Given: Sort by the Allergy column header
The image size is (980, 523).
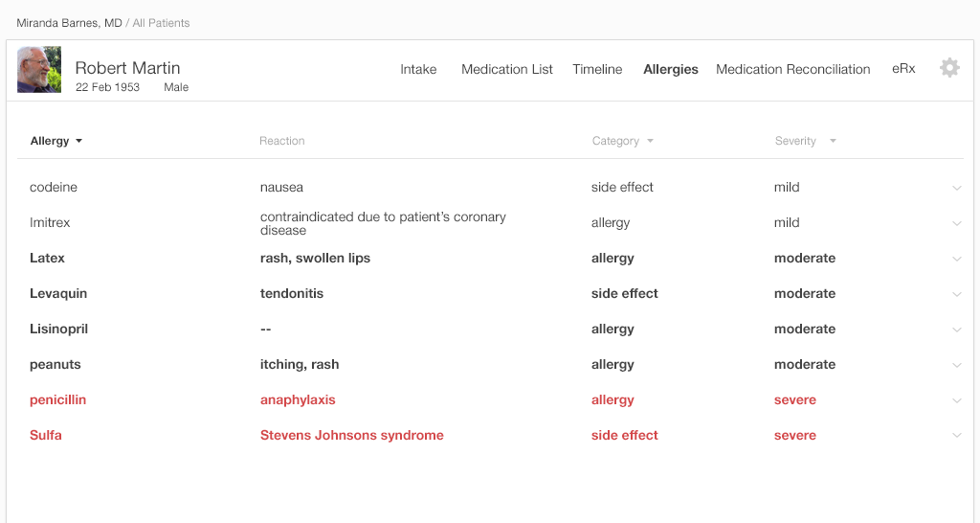Looking at the screenshot, I should pyautogui.click(x=56, y=141).
